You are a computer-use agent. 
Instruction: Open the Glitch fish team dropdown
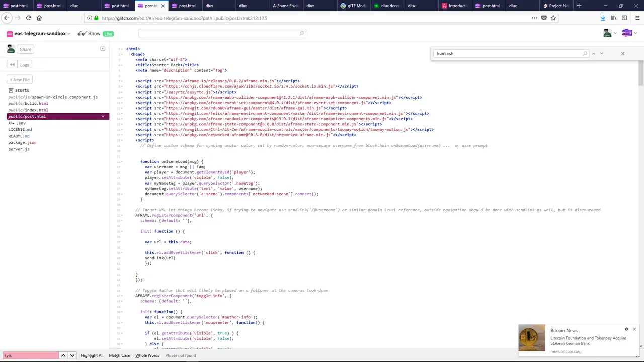coord(629,33)
